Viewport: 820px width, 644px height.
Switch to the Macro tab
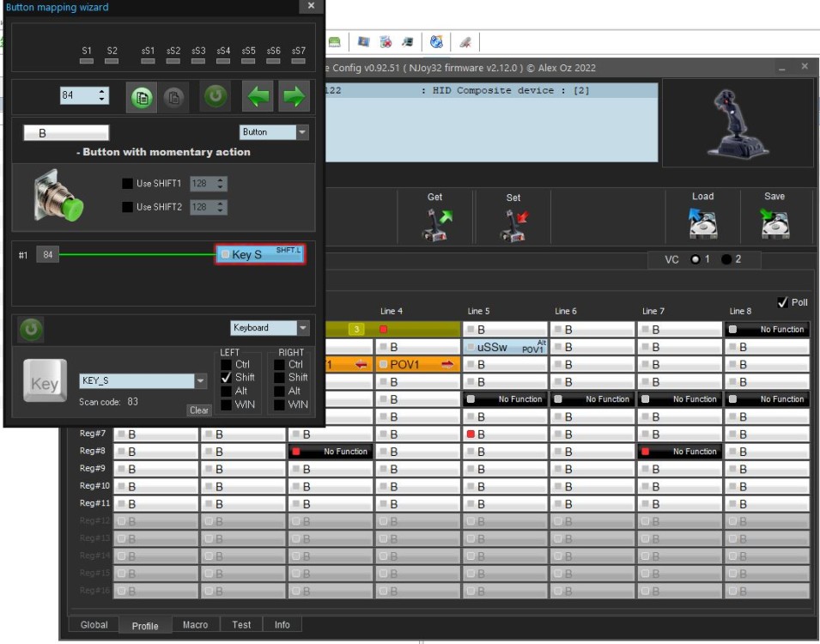point(195,625)
